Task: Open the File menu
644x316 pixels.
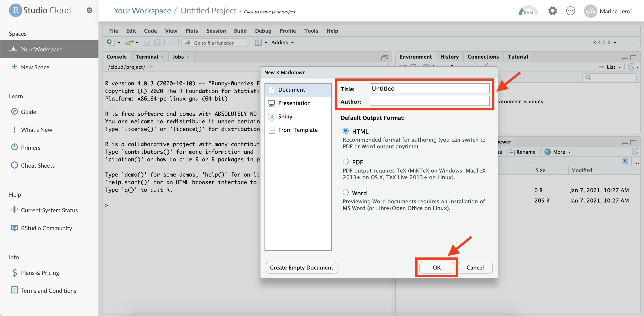Action: [113, 31]
